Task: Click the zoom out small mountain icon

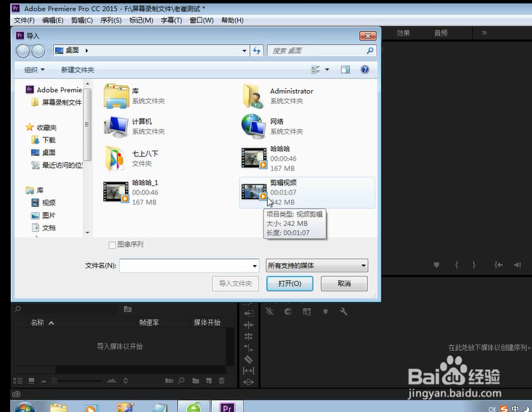Action: [44, 381]
